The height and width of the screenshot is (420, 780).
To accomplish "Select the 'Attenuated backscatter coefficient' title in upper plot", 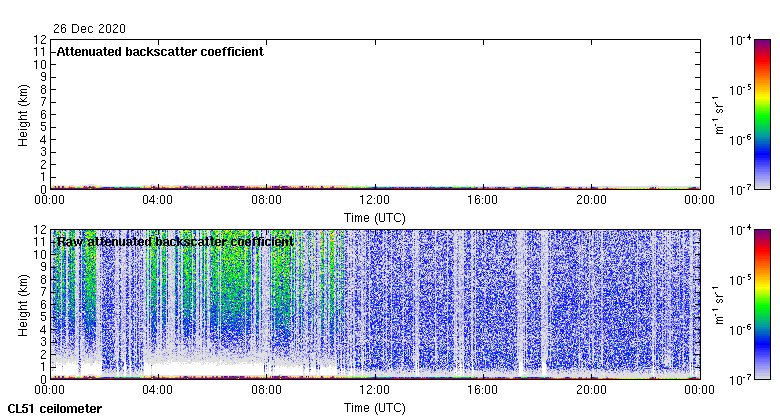I will click(x=160, y=52).
